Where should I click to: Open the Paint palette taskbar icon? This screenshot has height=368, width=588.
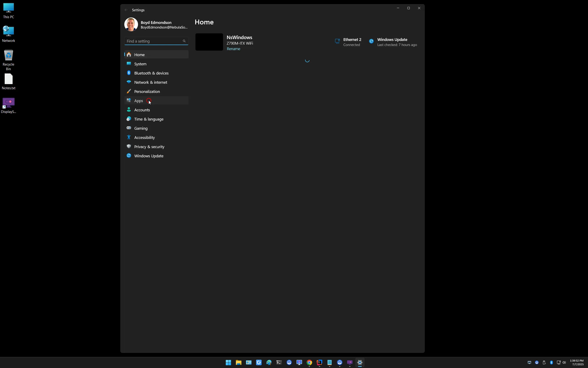point(269,362)
